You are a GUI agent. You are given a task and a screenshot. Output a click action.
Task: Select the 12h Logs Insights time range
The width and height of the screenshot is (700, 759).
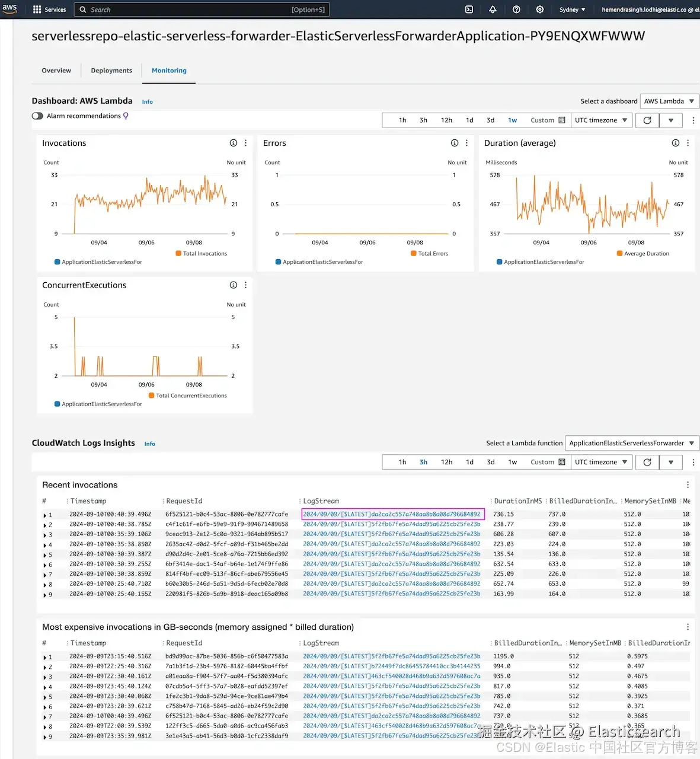446,463
